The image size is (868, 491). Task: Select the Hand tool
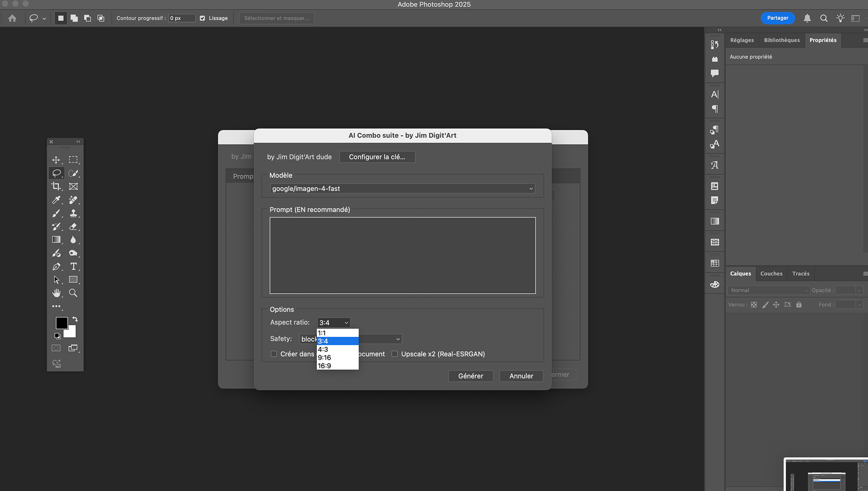click(56, 293)
